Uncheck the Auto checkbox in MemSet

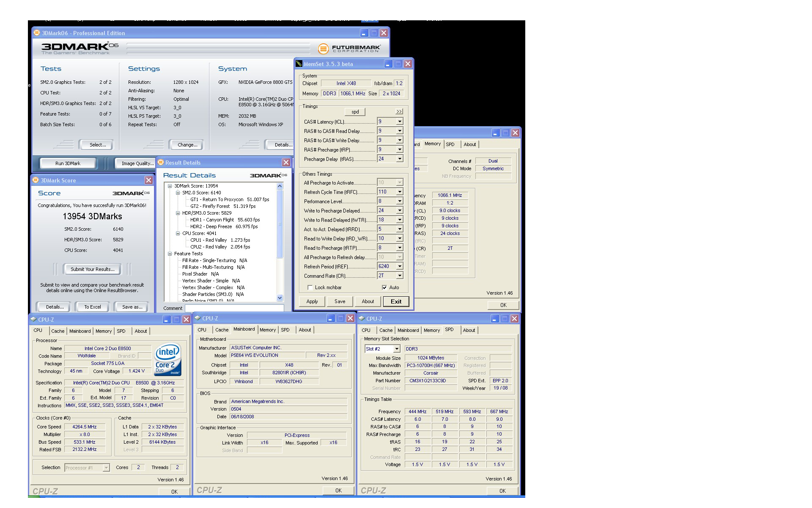point(384,287)
